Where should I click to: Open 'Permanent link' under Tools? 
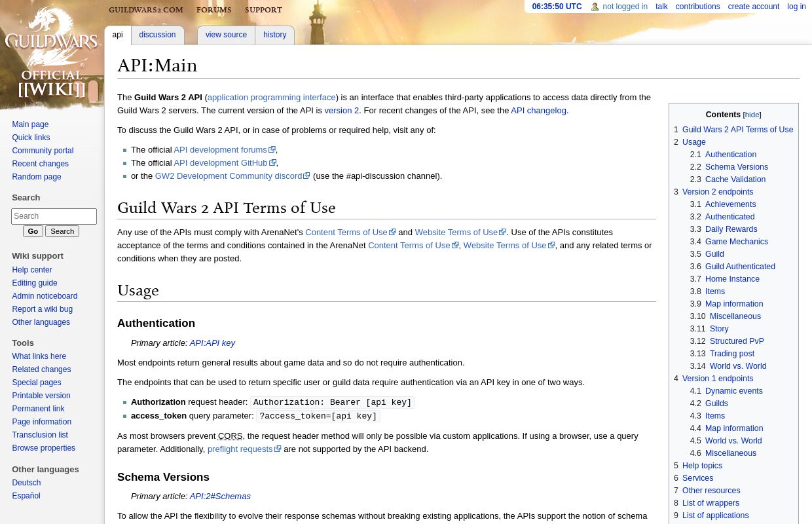point(38,409)
